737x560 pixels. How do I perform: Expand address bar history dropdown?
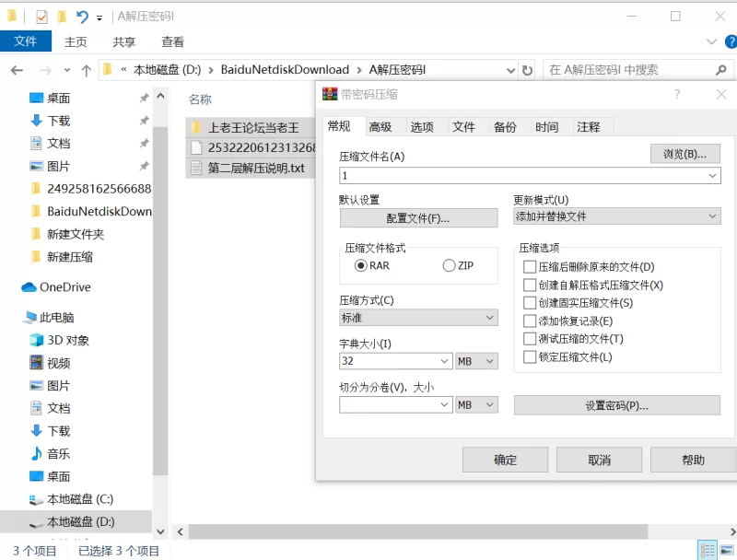[511, 71]
